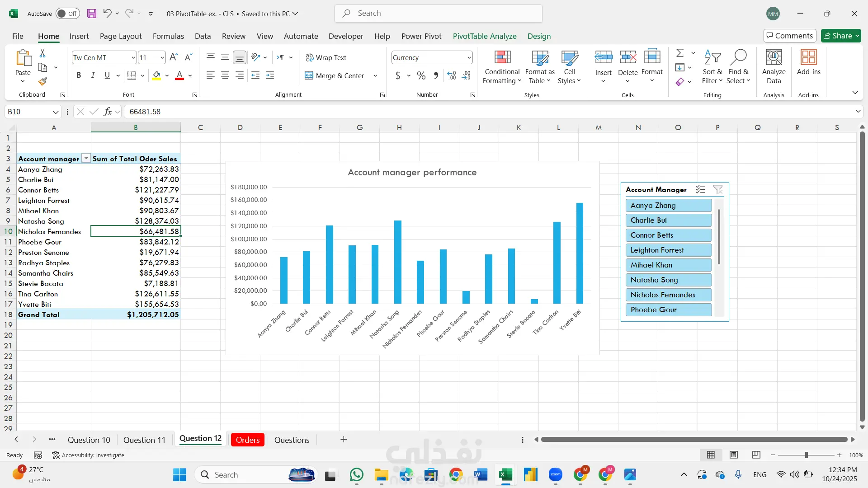Open the font name dropdown
The image size is (868, 488).
tap(133, 57)
